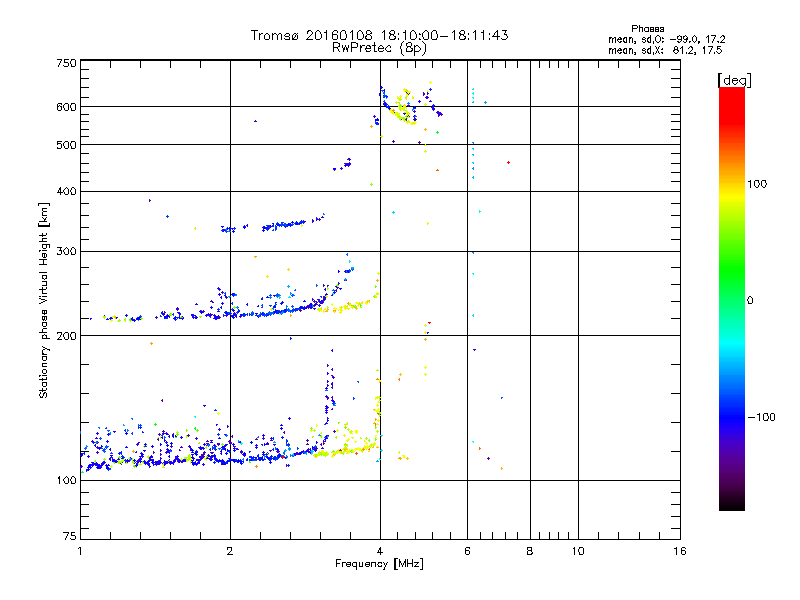Click the x-axis '10' tick label

coord(578,551)
